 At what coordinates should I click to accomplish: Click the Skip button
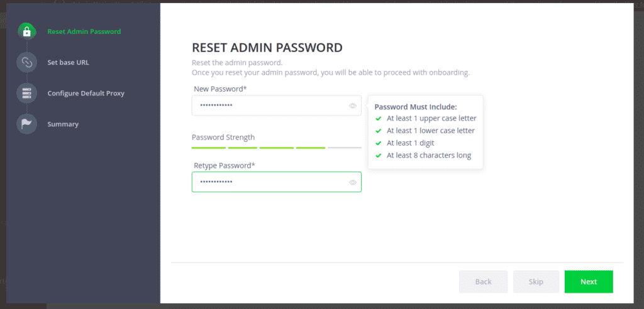click(536, 281)
